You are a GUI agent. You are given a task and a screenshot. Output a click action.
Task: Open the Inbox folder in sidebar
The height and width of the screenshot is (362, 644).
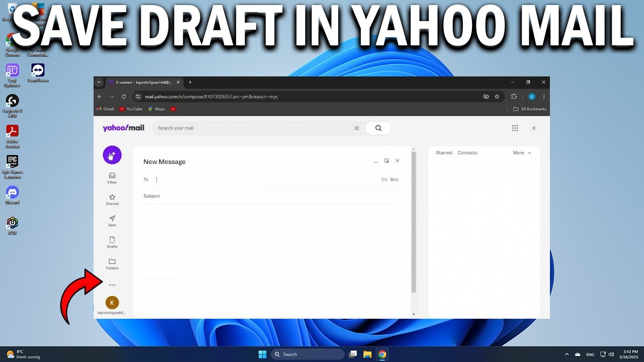(x=112, y=178)
